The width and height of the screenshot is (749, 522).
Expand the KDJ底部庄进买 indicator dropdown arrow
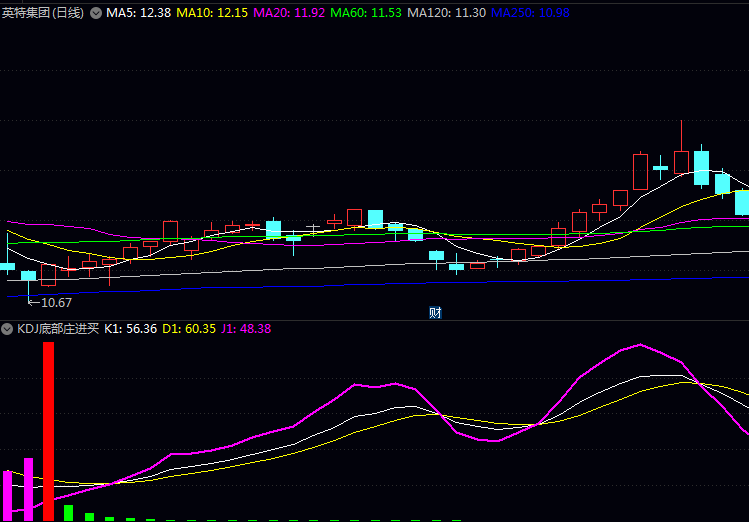coord(7,328)
